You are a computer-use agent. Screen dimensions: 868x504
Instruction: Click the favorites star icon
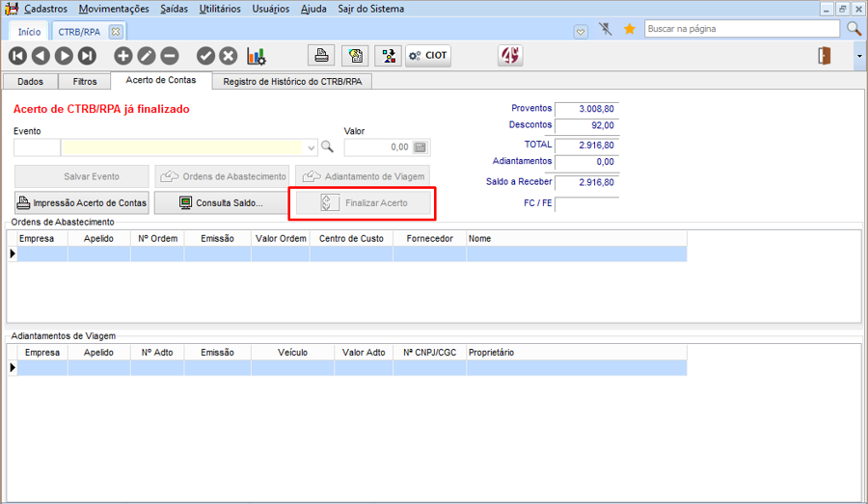tap(630, 29)
